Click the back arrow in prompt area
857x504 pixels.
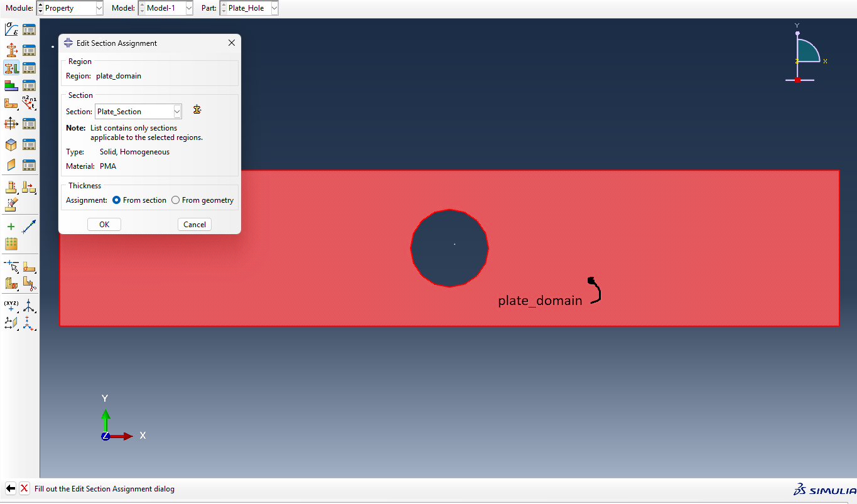(10, 488)
